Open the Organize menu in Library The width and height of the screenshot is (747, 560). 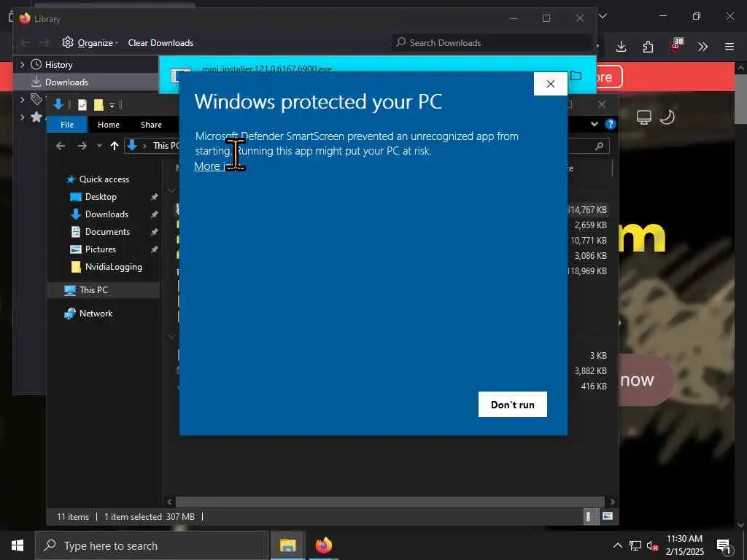[x=90, y=43]
